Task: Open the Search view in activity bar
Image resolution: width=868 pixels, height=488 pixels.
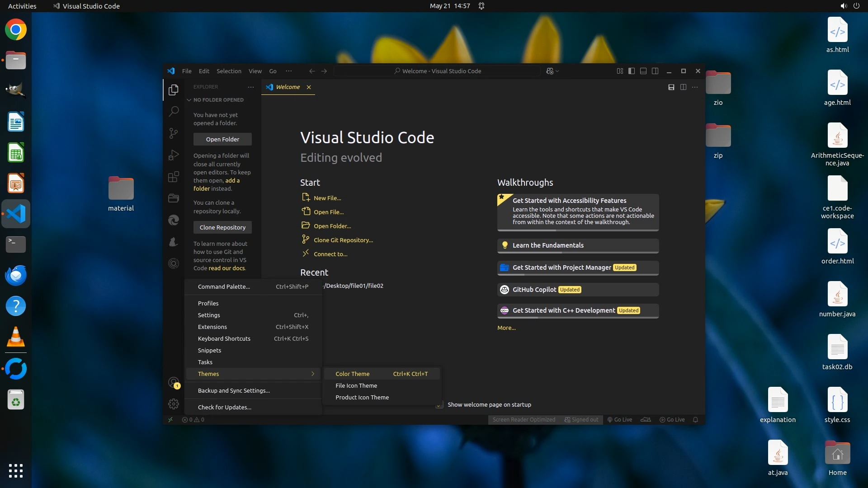Action: click(x=174, y=111)
